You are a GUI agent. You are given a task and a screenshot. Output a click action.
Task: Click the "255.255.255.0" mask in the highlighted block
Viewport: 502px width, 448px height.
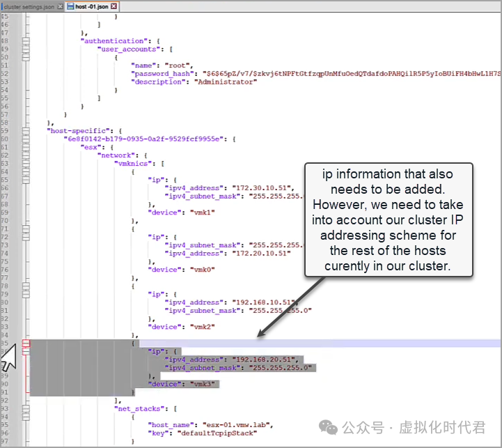(281, 368)
